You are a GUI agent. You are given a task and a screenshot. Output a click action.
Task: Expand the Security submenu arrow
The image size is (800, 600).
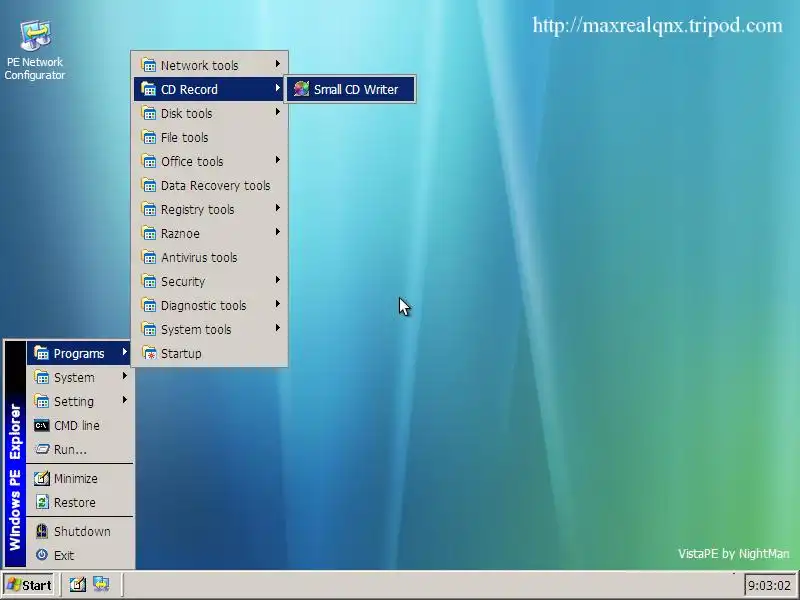pyautogui.click(x=278, y=280)
